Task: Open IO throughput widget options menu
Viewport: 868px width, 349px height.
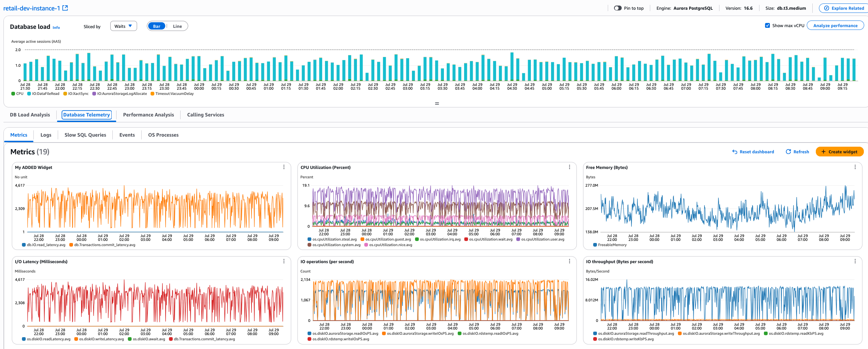Action: point(855,261)
